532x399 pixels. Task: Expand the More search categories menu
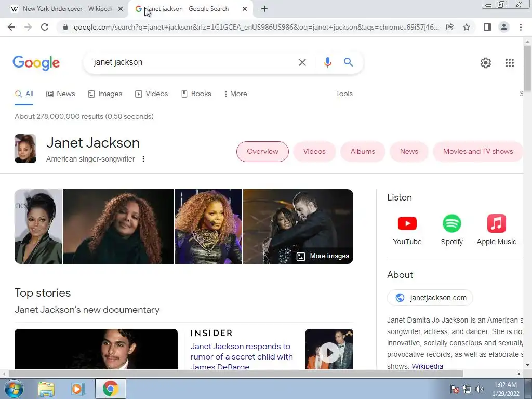click(235, 94)
